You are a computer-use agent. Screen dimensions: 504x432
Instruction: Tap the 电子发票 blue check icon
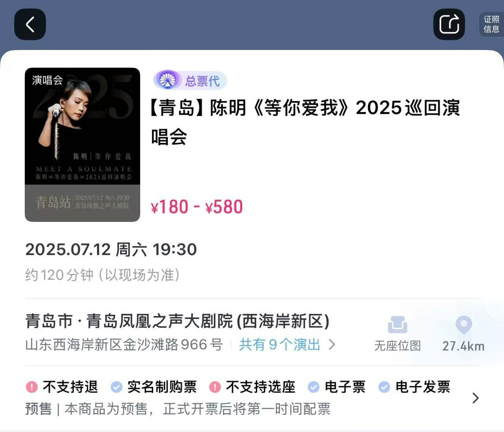tap(384, 387)
